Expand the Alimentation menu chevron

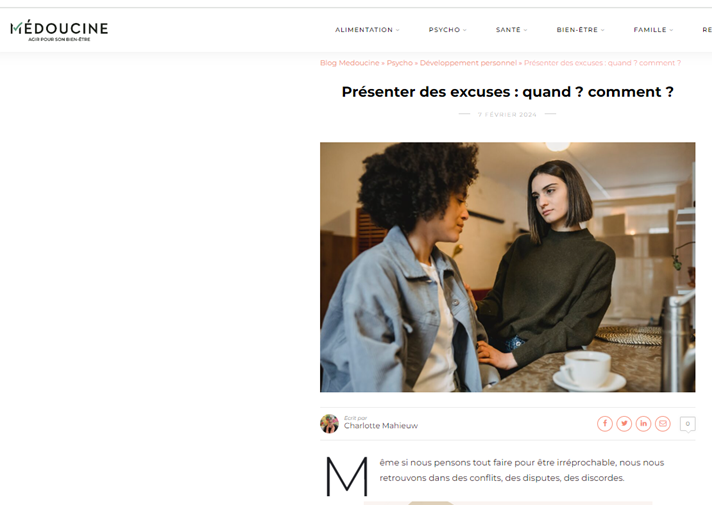[398, 30]
